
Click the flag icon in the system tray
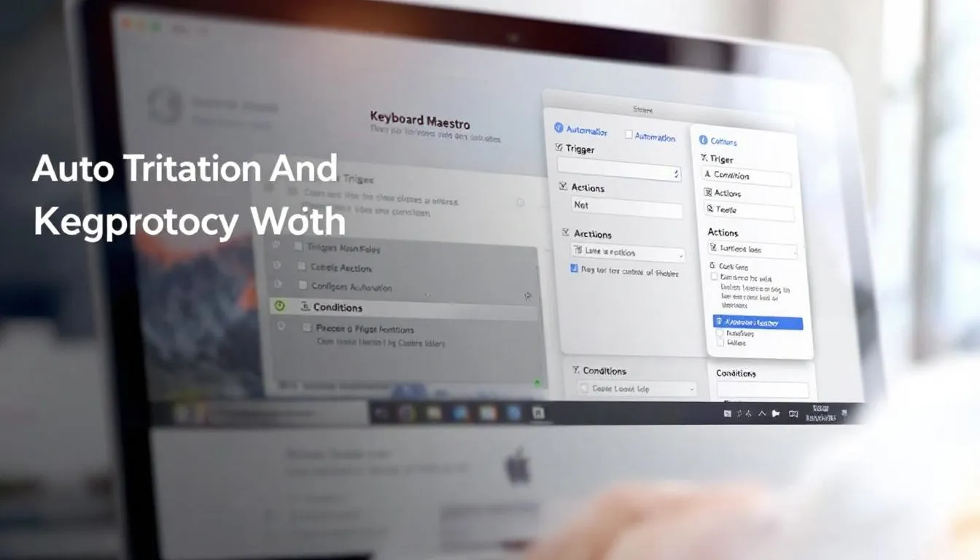tap(774, 413)
